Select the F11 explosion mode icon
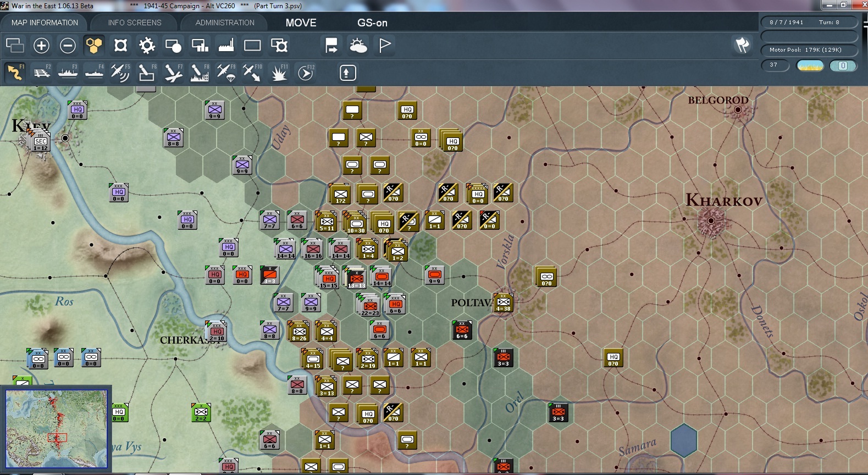 coord(279,73)
